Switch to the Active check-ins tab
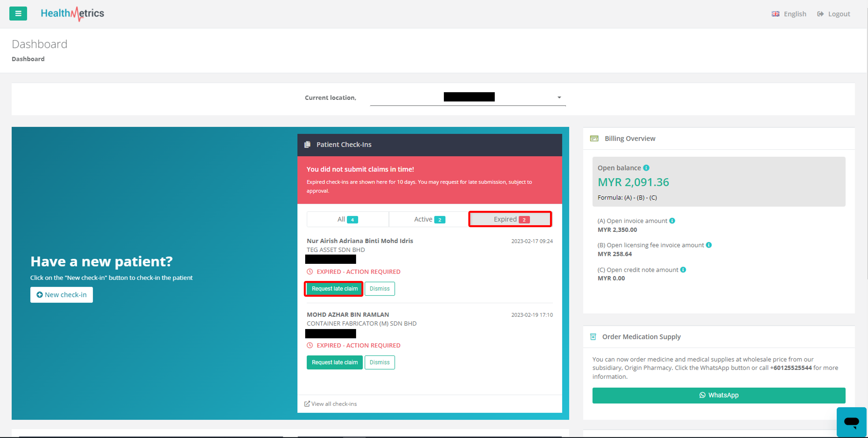The image size is (868, 438). pyautogui.click(x=429, y=219)
